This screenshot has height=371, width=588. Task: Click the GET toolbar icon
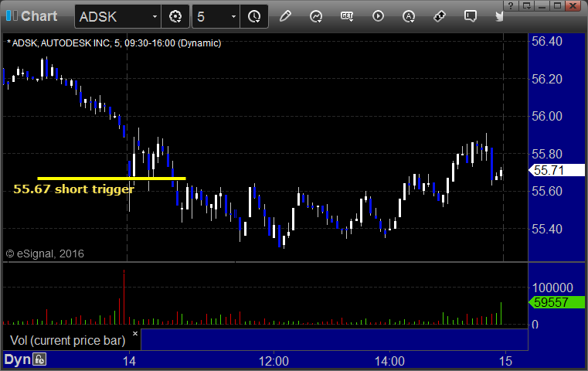347,16
